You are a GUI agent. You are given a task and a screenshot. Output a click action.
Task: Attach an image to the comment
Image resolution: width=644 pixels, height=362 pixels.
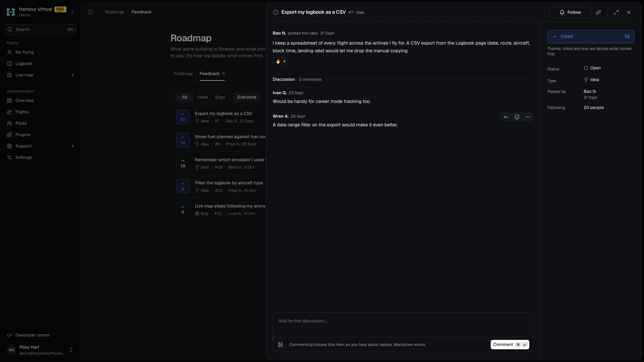pos(281,345)
